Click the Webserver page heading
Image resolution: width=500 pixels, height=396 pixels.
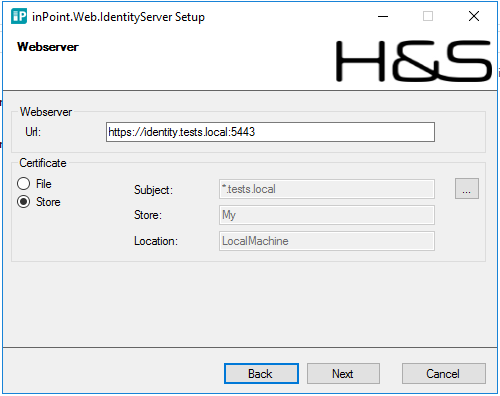point(48,47)
